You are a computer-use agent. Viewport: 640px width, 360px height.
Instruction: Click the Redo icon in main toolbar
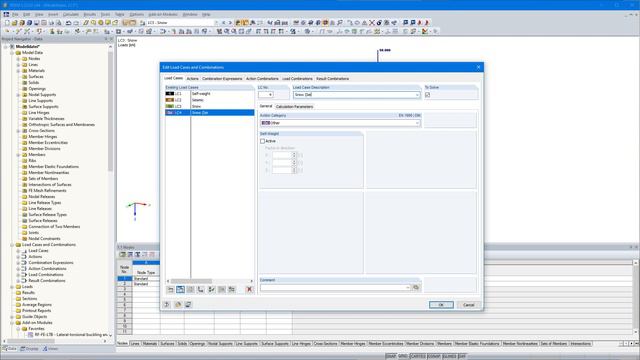(76, 23)
